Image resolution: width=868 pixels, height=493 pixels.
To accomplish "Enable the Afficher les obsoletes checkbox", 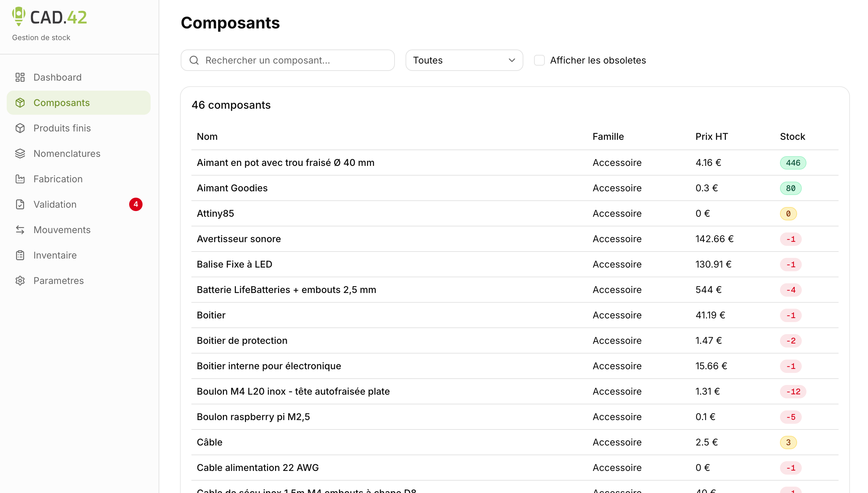I will [x=539, y=60].
